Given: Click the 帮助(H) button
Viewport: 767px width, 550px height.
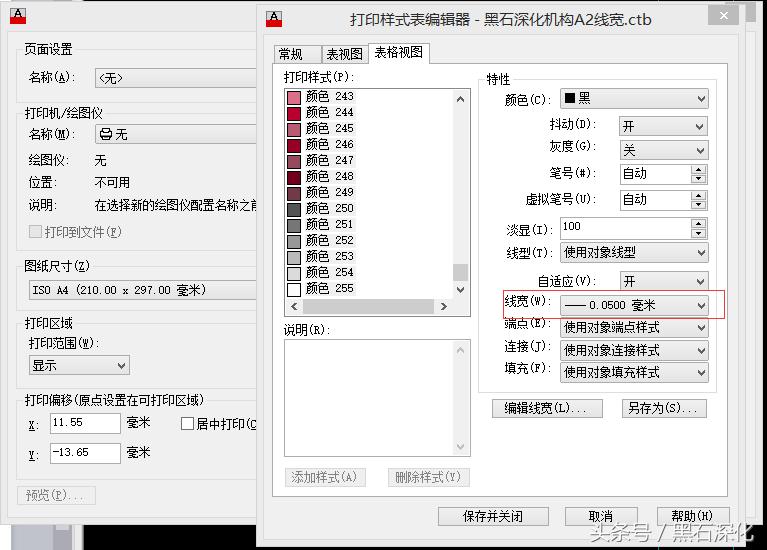Looking at the screenshot, I should point(693,516).
